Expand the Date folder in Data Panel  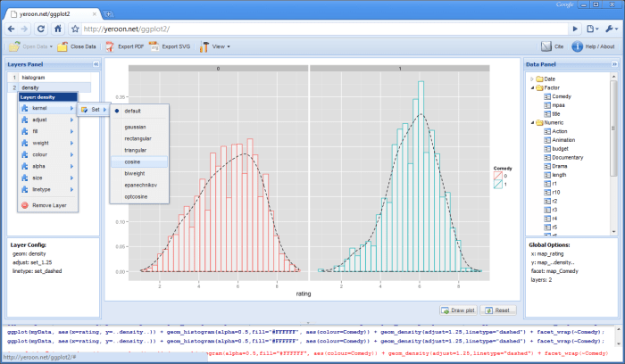[x=533, y=79]
